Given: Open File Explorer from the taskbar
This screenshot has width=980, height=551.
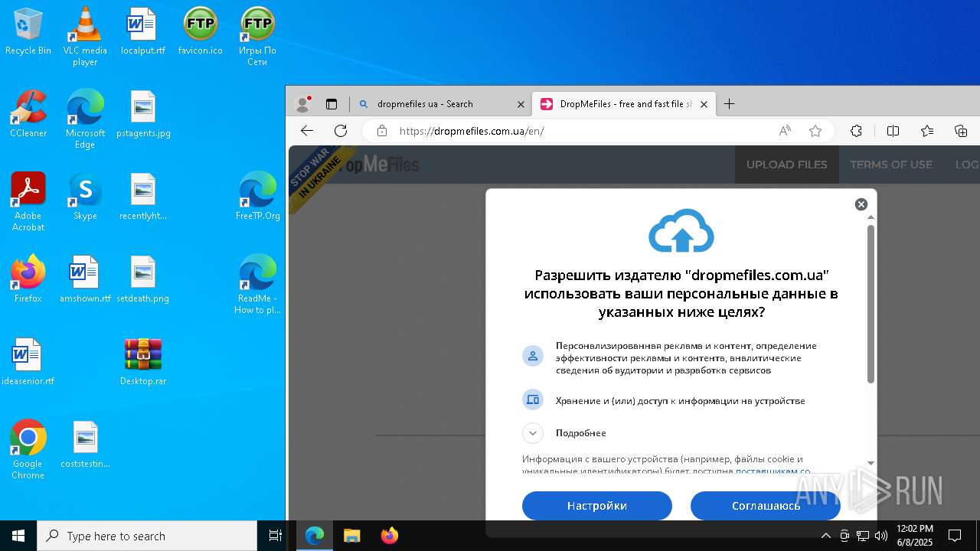Looking at the screenshot, I should (x=352, y=536).
